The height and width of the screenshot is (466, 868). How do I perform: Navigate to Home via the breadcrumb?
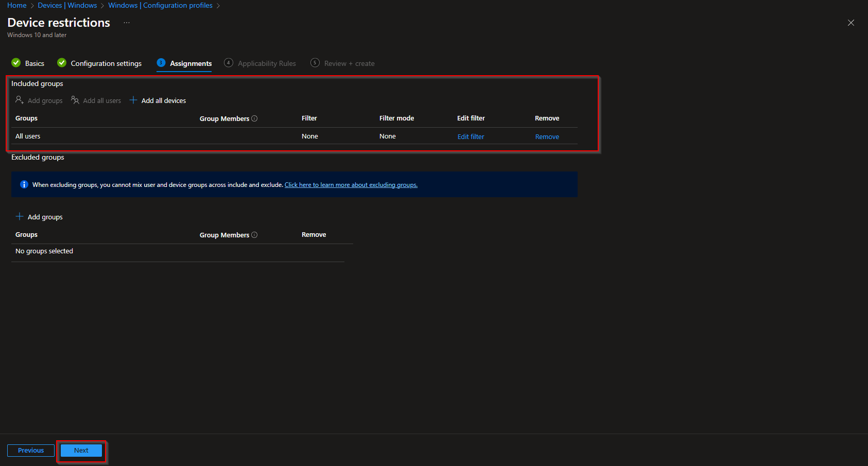(16, 5)
